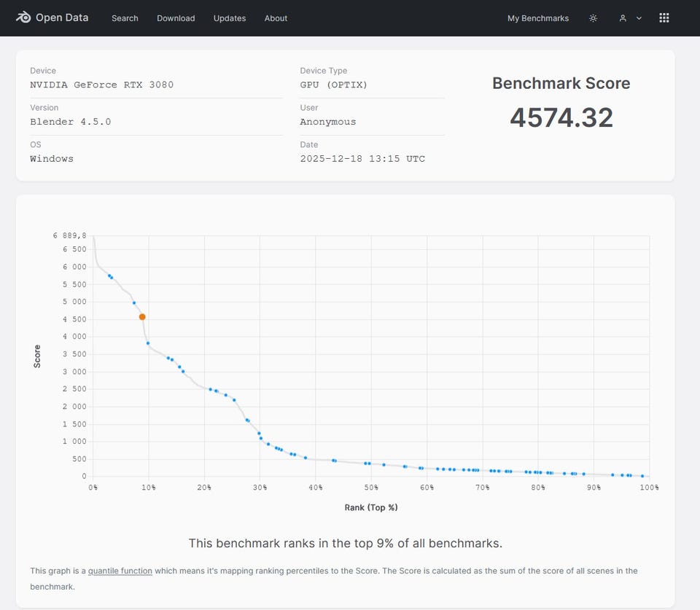This screenshot has width=700, height=610.
Task: Select the blue data point just below the orange marker
Action: [x=147, y=343]
